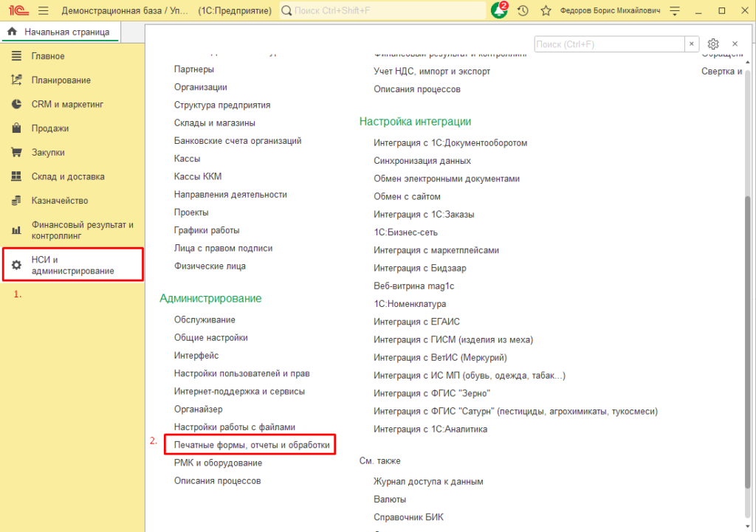Viewport: 756px width, 532px height.
Task: Open Партнеры link
Action: tap(194, 69)
